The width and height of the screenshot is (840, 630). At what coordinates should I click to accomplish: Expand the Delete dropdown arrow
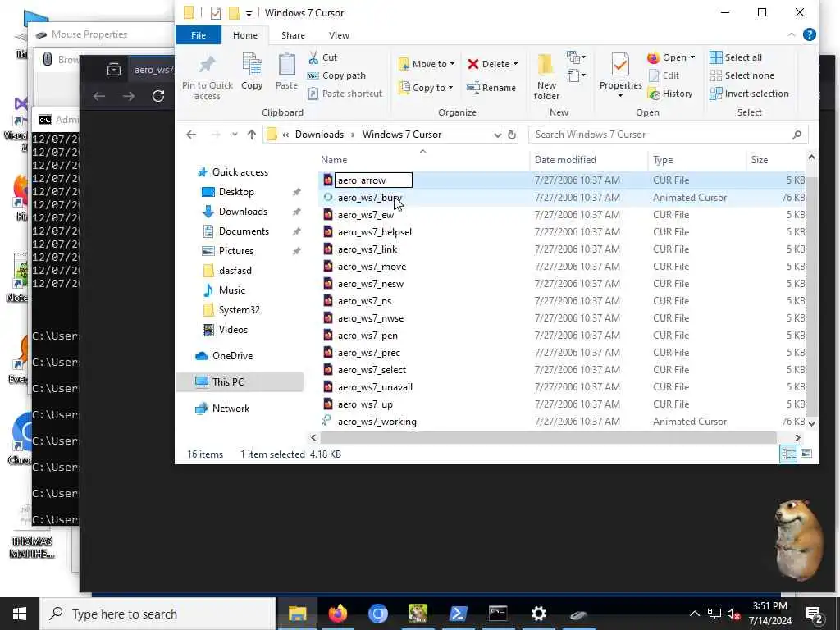(515, 64)
